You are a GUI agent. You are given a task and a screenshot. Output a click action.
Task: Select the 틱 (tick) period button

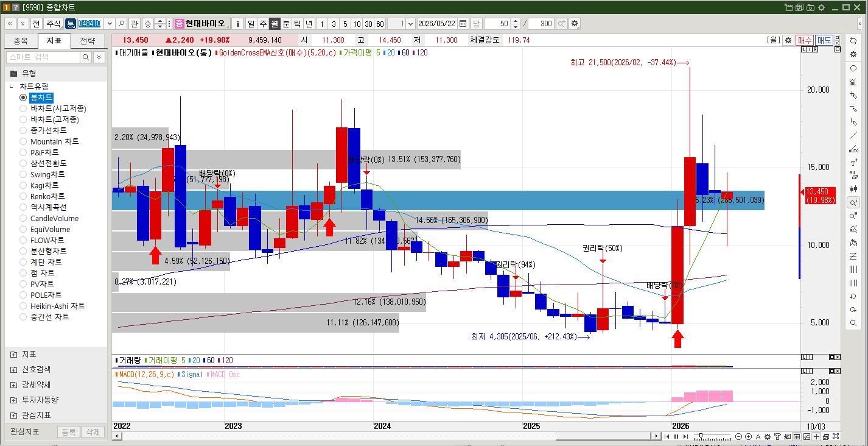point(298,24)
